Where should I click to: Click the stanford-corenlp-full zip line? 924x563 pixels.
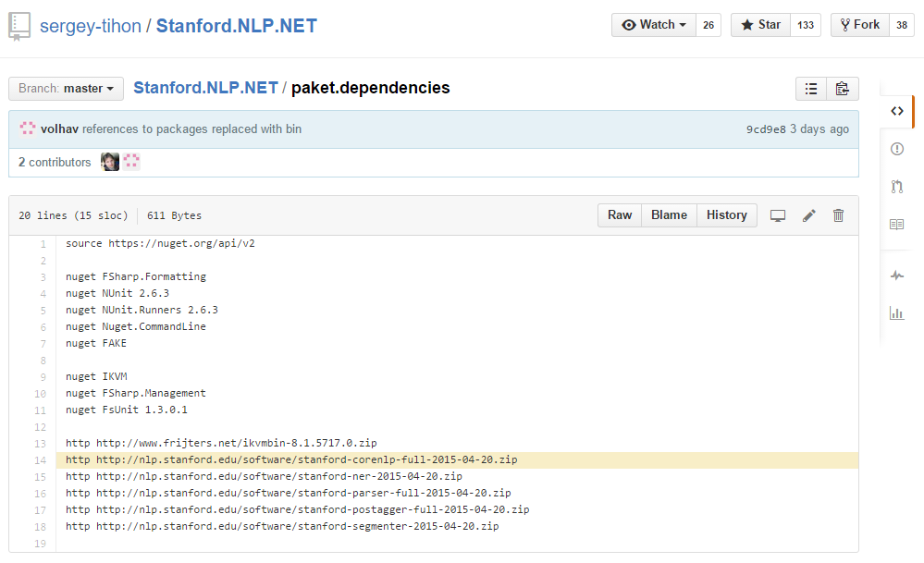291,459
